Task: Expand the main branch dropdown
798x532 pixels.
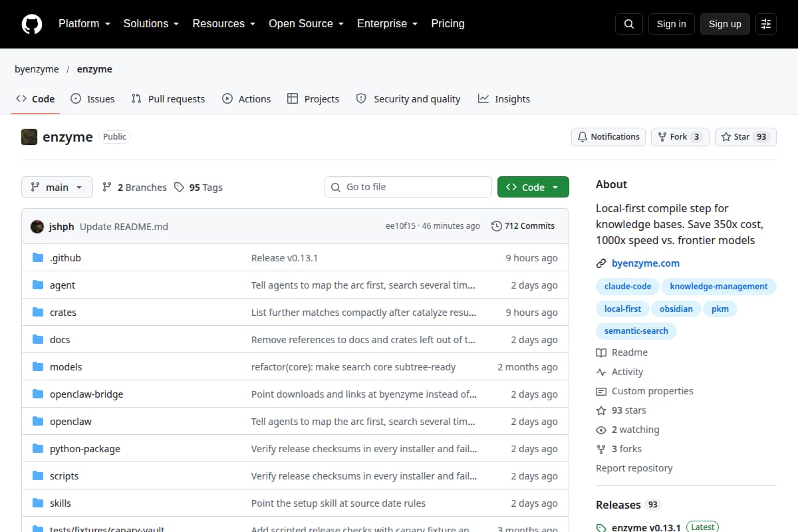Action: (57, 188)
